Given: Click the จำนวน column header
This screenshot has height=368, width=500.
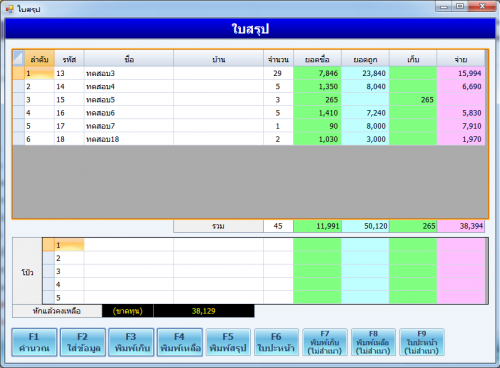Looking at the screenshot, I should click(x=278, y=59).
